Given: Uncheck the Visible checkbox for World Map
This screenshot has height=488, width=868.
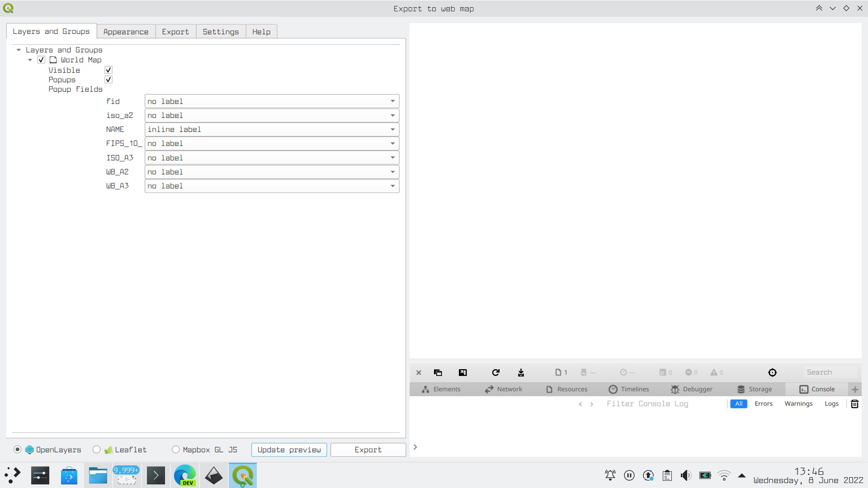Looking at the screenshot, I should click(x=108, y=70).
